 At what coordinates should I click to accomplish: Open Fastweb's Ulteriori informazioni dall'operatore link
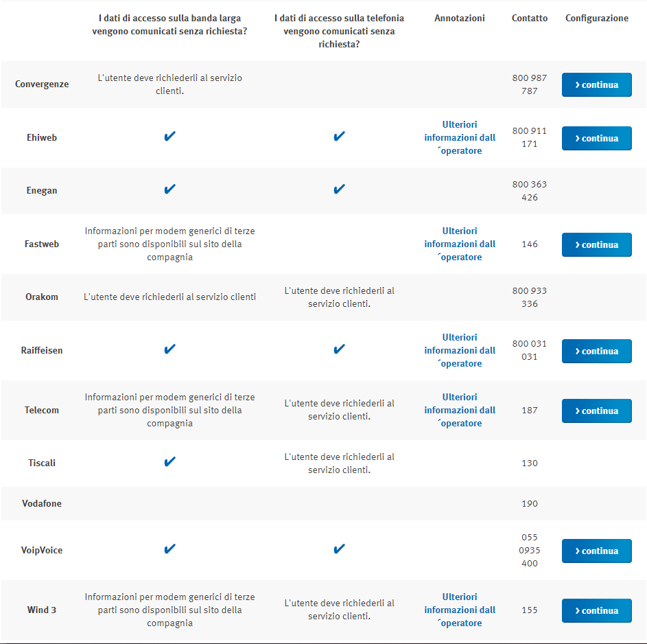(x=460, y=244)
